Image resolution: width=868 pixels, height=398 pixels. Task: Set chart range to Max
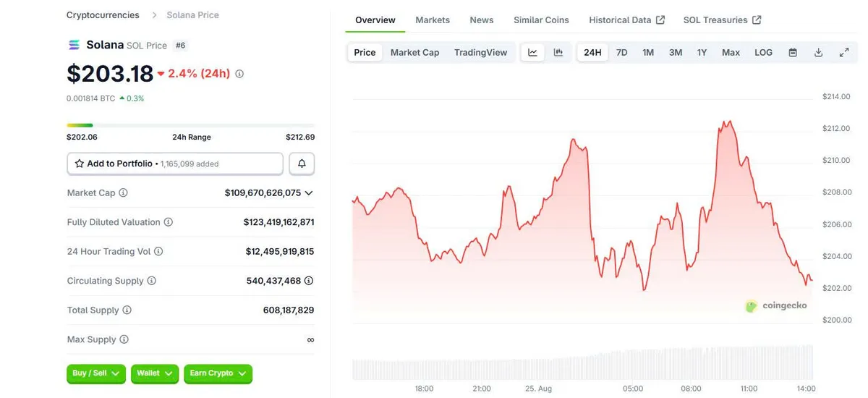[x=731, y=52]
